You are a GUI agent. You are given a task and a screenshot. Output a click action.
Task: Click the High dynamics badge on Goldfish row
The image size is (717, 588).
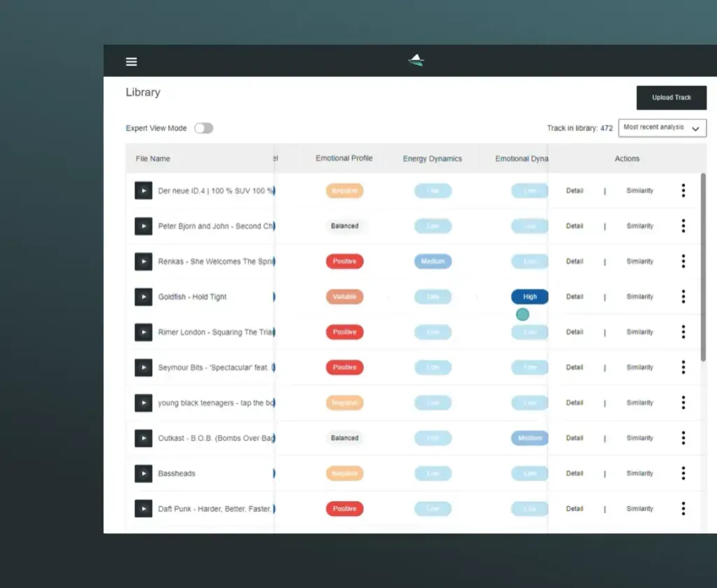coord(529,296)
